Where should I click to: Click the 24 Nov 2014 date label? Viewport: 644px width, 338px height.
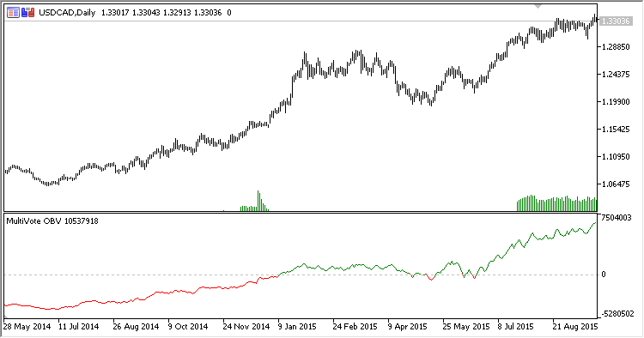246,327
